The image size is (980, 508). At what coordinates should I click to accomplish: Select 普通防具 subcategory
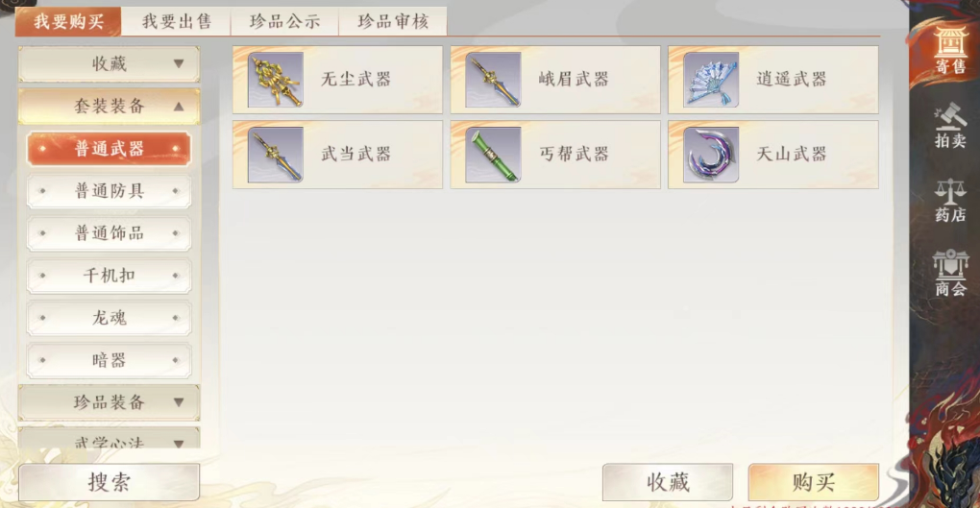pos(110,191)
